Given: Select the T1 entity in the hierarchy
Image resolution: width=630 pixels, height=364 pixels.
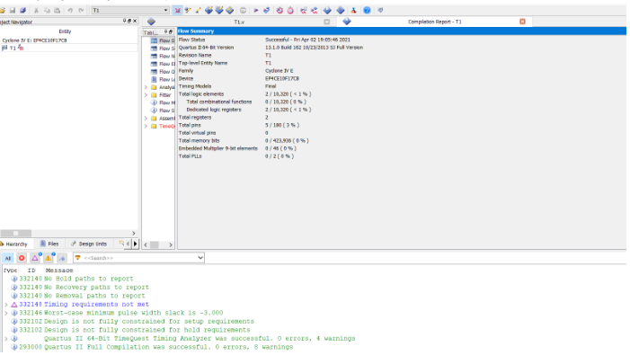Looking at the screenshot, I should click(13, 49).
